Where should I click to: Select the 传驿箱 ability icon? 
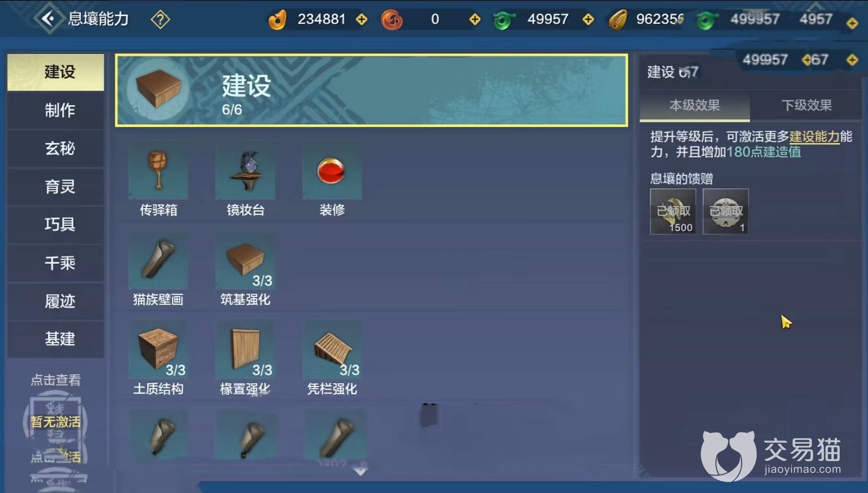click(x=158, y=172)
